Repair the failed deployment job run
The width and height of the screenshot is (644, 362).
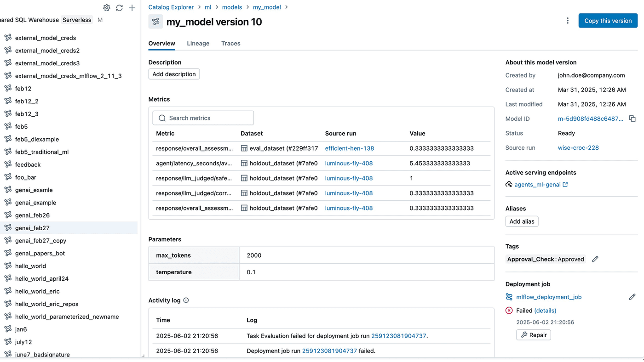click(533, 335)
